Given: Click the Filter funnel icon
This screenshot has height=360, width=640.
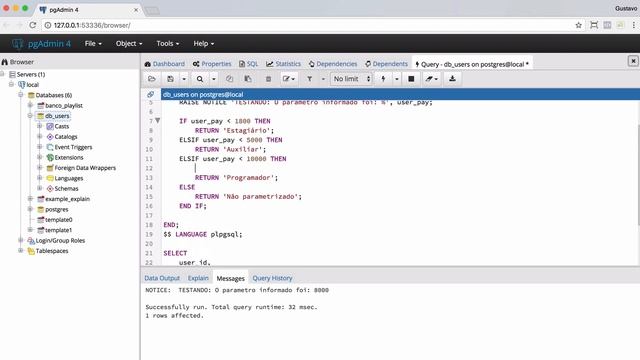Looking at the screenshot, I should point(309,79).
